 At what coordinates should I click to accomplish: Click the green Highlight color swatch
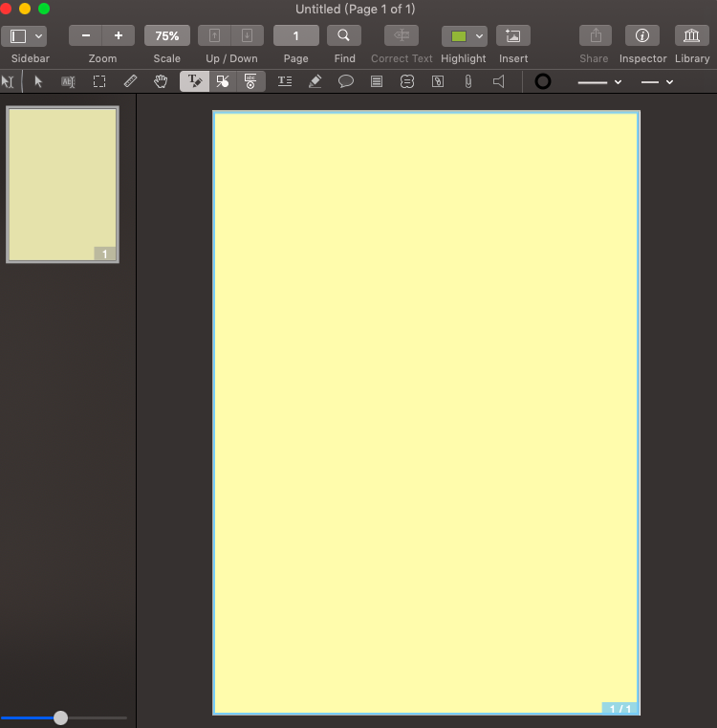coord(459,36)
